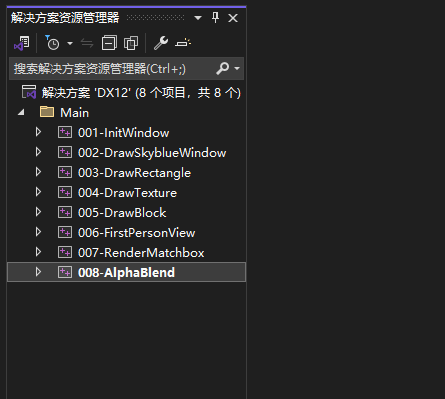Click the Solution Explorer title bar text
Screen dimensions: 445x399
pos(65,18)
